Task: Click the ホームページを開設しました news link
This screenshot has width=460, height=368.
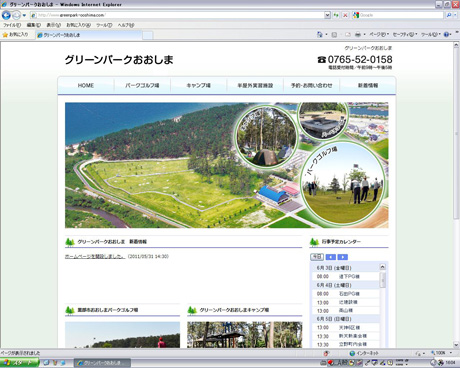Action: (x=95, y=256)
